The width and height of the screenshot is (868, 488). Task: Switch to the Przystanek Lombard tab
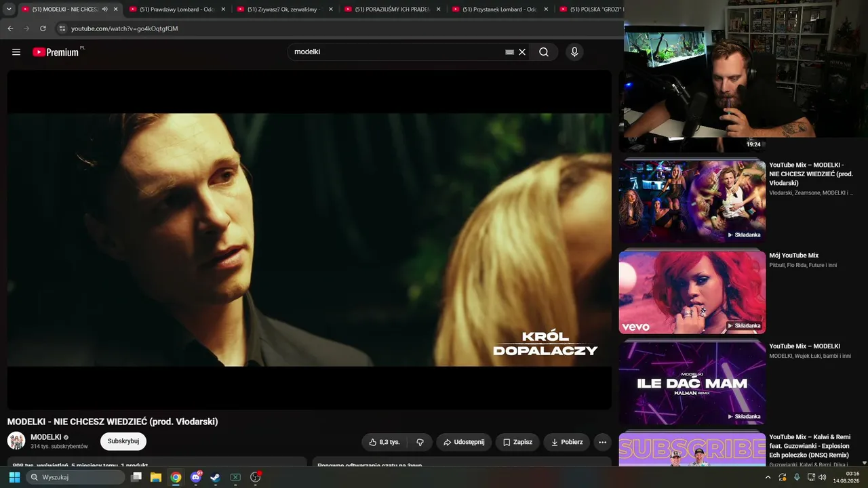(500, 9)
